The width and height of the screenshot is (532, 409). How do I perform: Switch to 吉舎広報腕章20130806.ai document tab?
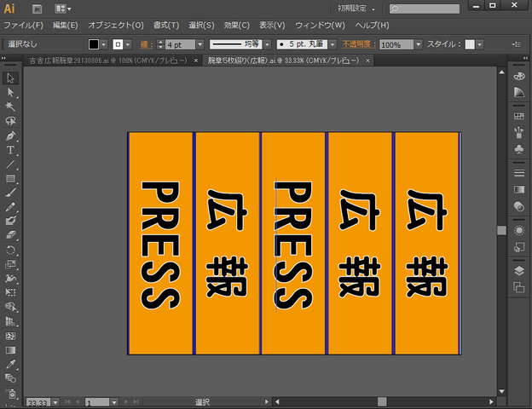tap(108, 60)
